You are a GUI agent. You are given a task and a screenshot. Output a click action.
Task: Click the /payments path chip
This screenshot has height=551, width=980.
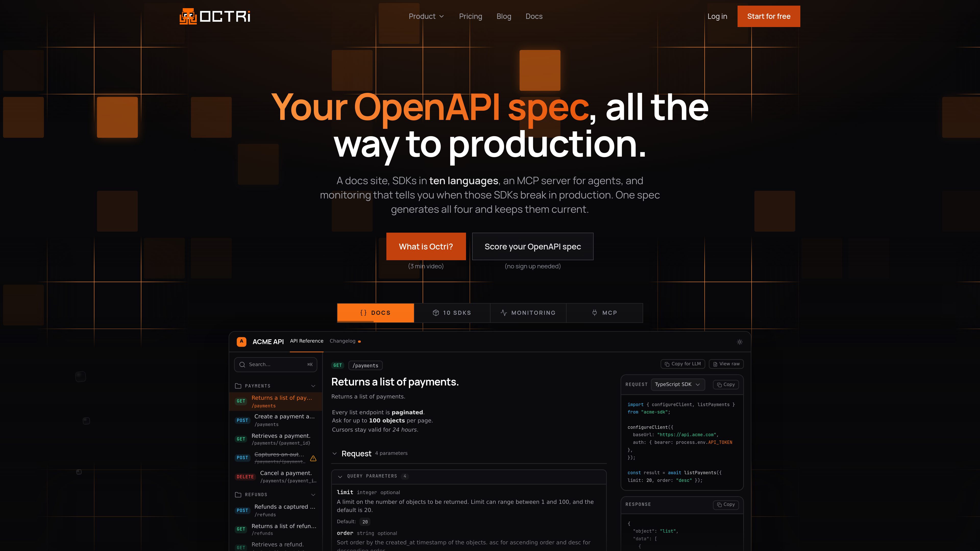click(365, 366)
